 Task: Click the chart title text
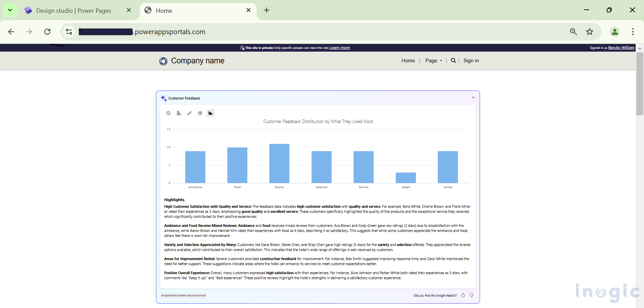(318, 121)
